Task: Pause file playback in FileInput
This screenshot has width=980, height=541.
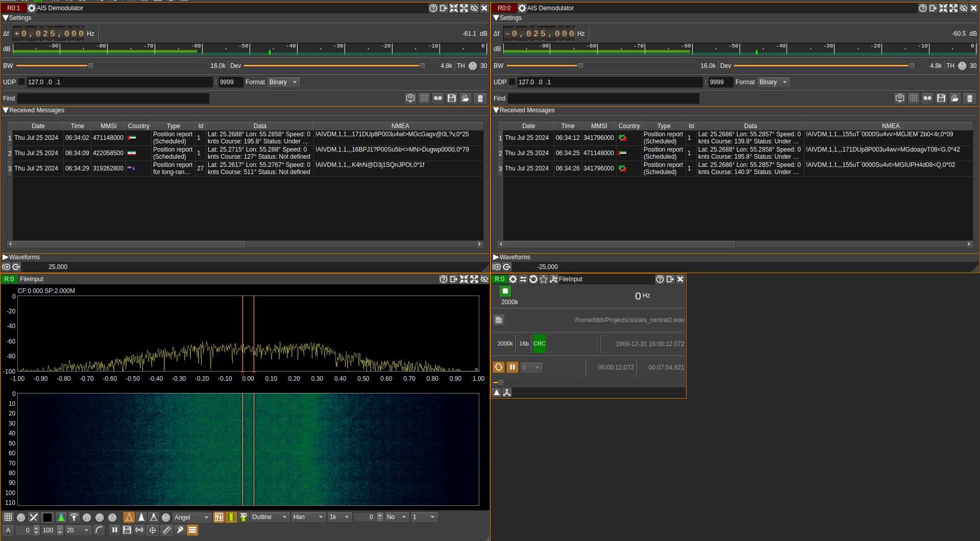Action: pos(512,367)
